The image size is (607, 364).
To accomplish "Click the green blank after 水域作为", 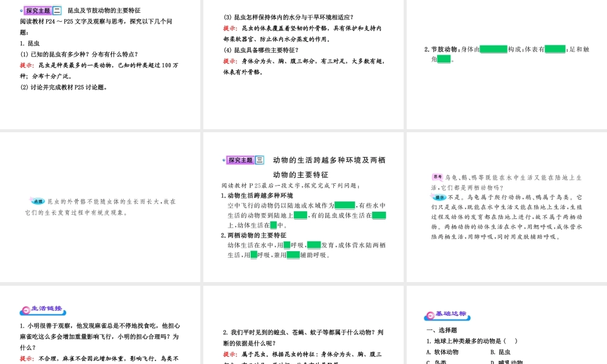I will click(x=345, y=206).
